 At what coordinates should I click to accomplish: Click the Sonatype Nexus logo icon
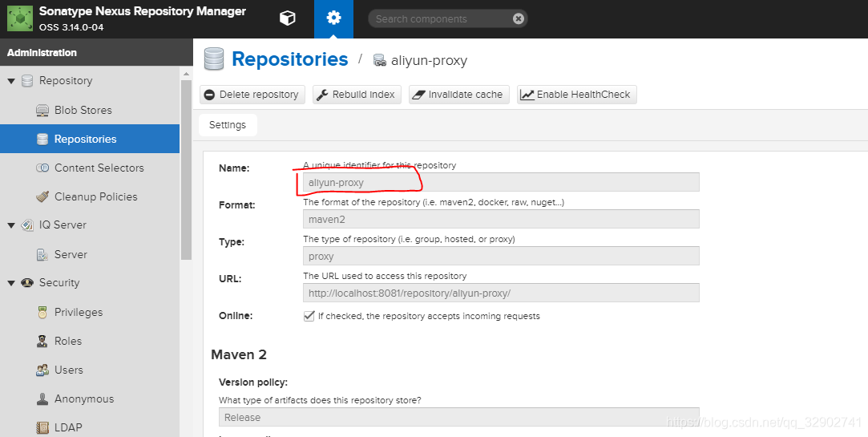click(20, 18)
